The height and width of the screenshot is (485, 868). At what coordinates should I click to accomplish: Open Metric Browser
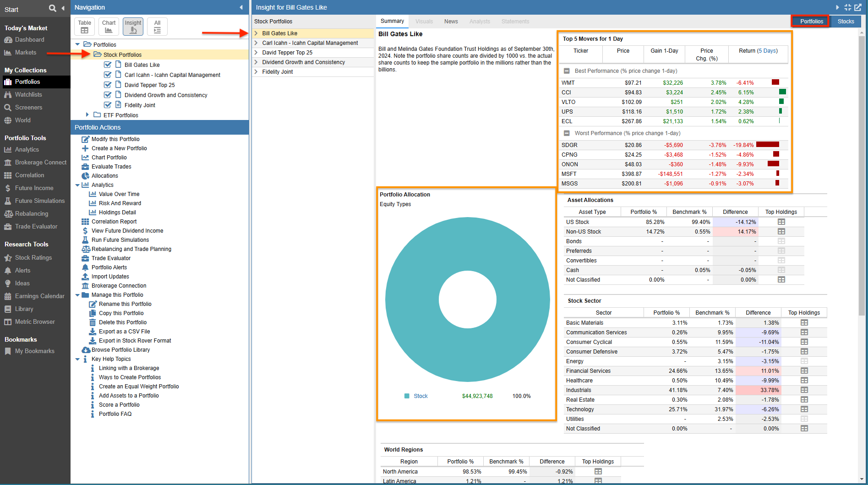(x=34, y=322)
